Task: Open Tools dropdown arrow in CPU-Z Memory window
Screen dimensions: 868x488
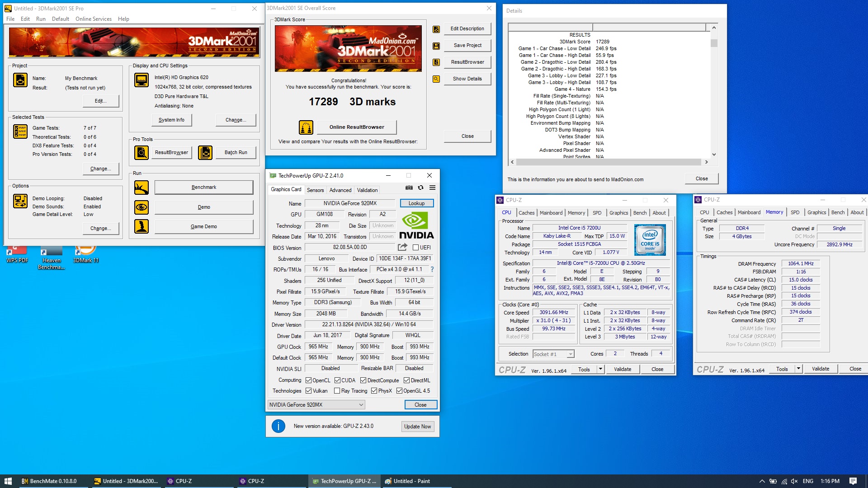Action: click(798, 369)
